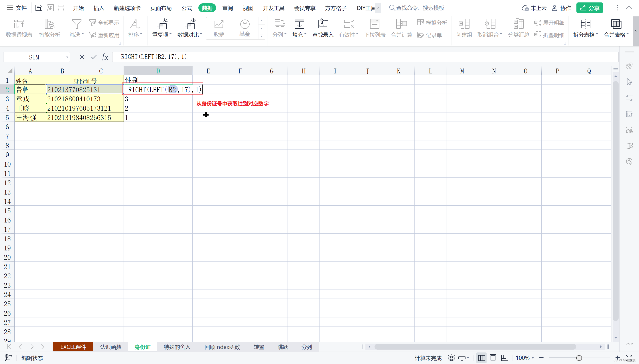Expand the 重复项 duplicates dropdown

pos(162,35)
